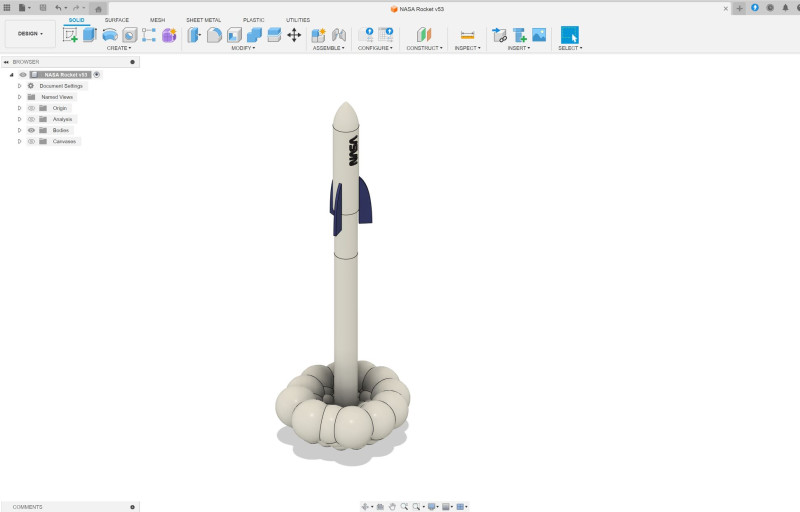Select the Measure tool

467,35
